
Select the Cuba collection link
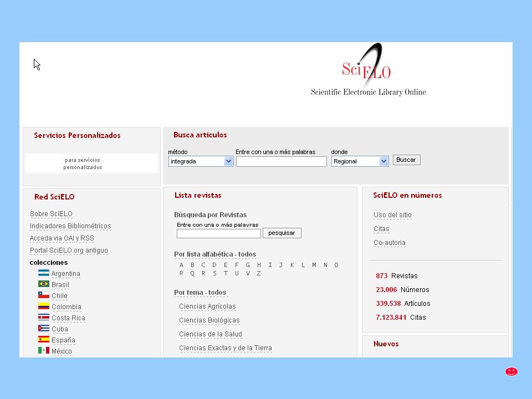pos(60,329)
